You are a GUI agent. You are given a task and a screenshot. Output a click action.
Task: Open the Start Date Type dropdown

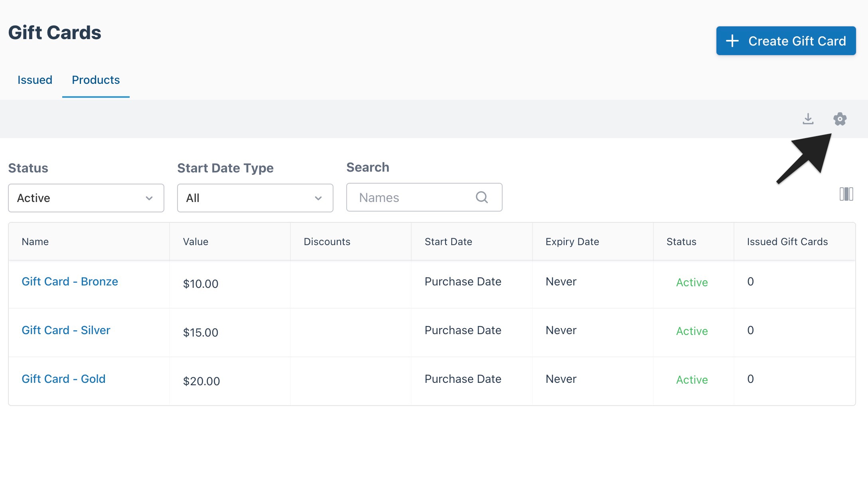tap(255, 198)
